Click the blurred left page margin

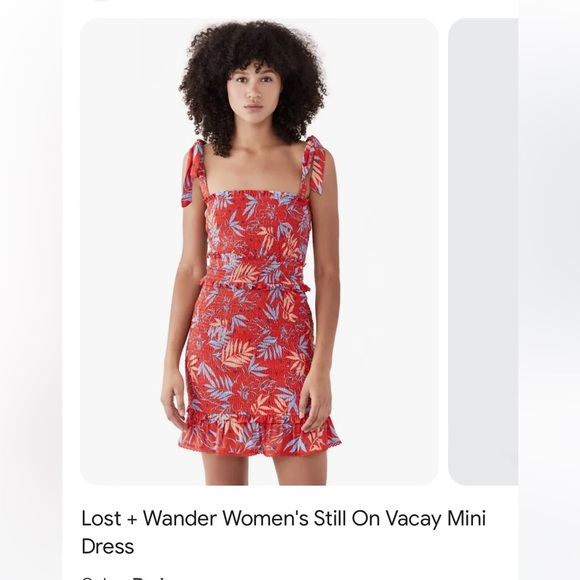click(31, 290)
